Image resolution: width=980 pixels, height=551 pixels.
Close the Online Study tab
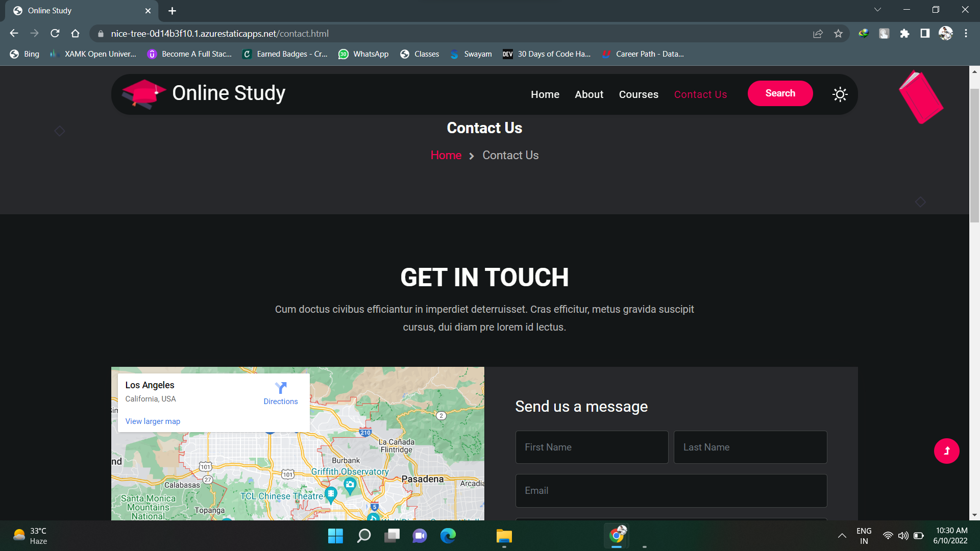[148, 11]
